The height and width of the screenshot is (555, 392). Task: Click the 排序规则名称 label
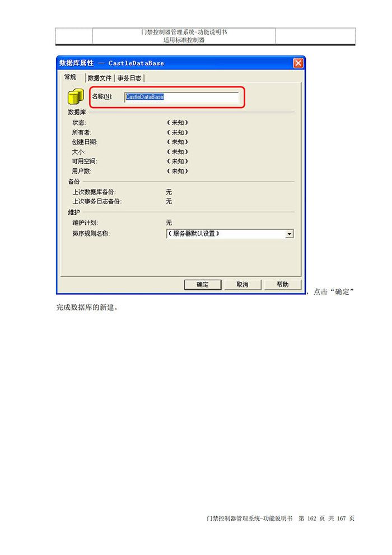click(91, 234)
